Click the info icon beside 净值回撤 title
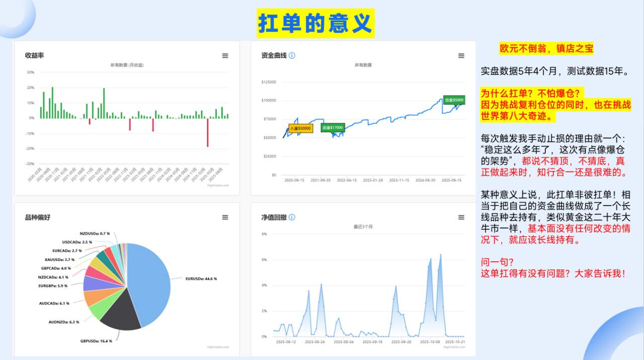 click(x=292, y=217)
